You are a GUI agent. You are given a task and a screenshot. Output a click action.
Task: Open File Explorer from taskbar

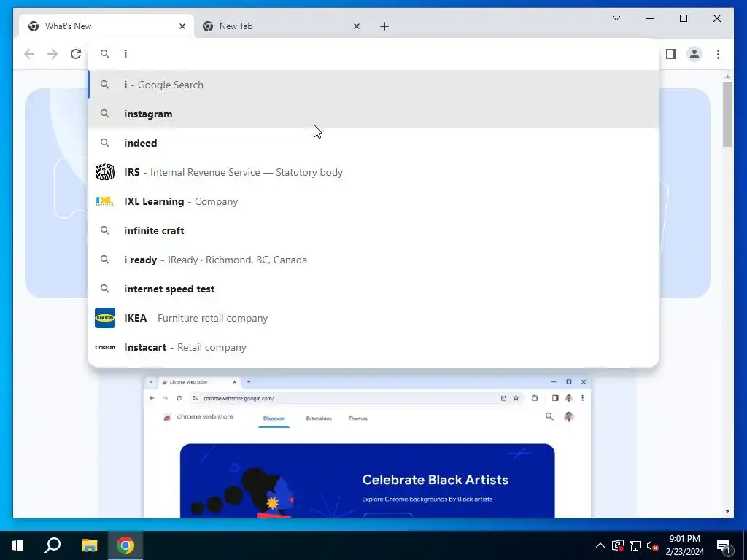coord(89,545)
